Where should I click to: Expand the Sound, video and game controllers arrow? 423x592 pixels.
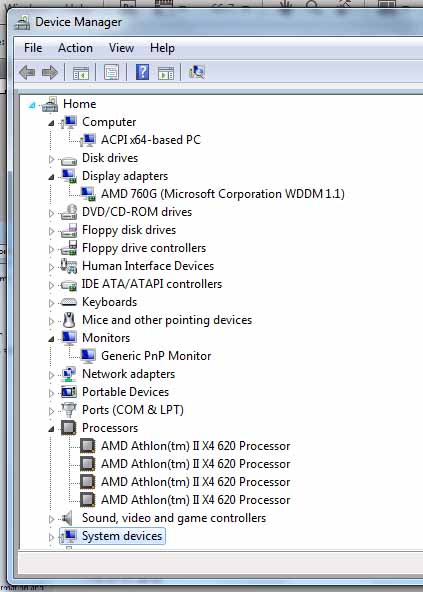pyautogui.click(x=52, y=519)
